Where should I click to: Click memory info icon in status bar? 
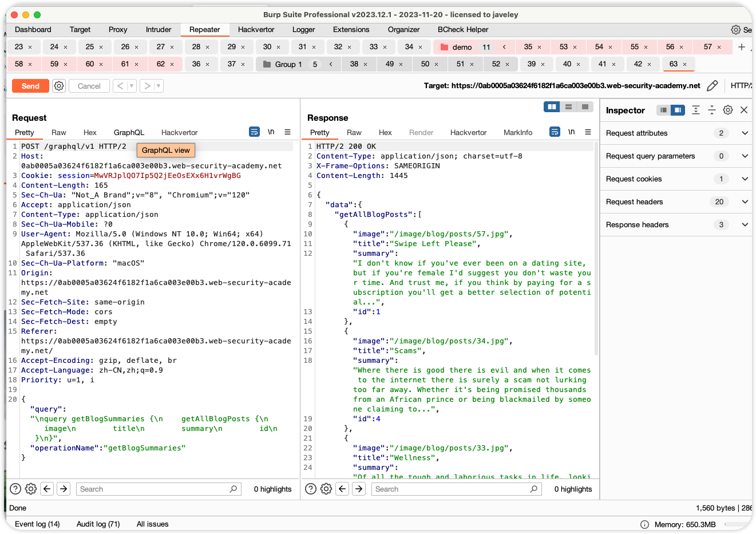[644, 524]
